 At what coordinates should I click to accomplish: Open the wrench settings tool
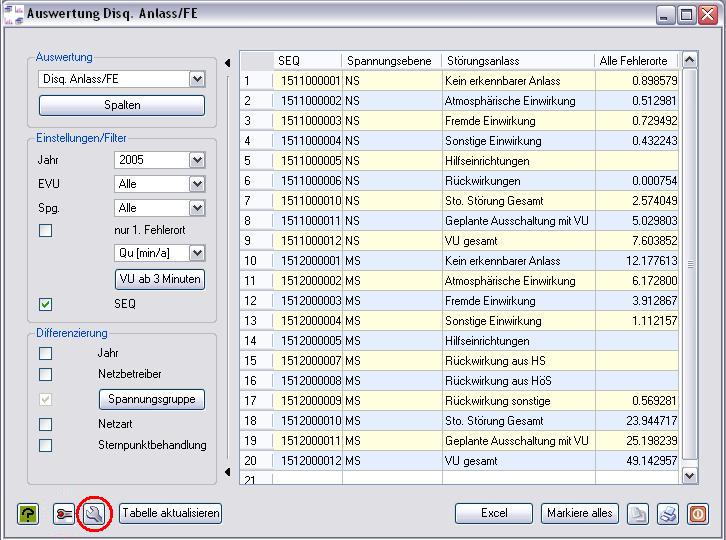(95, 514)
